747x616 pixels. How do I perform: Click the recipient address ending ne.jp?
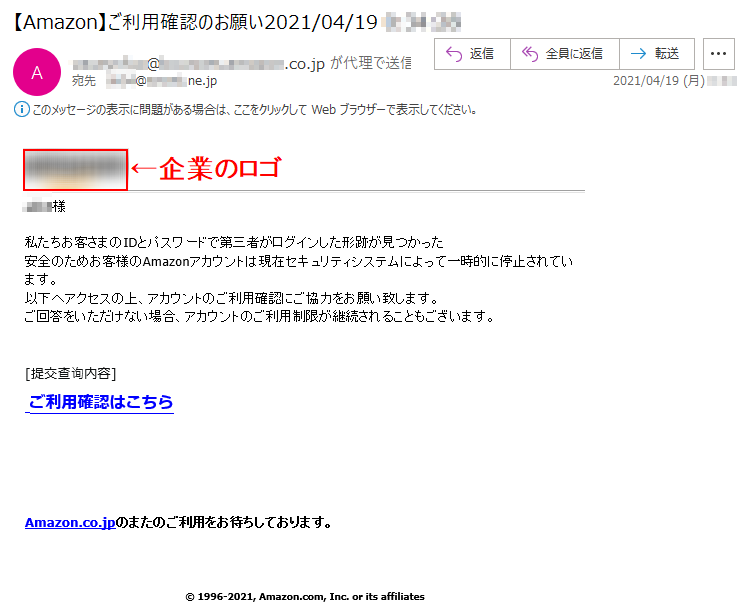pyautogui.click(x=162, y=81)
